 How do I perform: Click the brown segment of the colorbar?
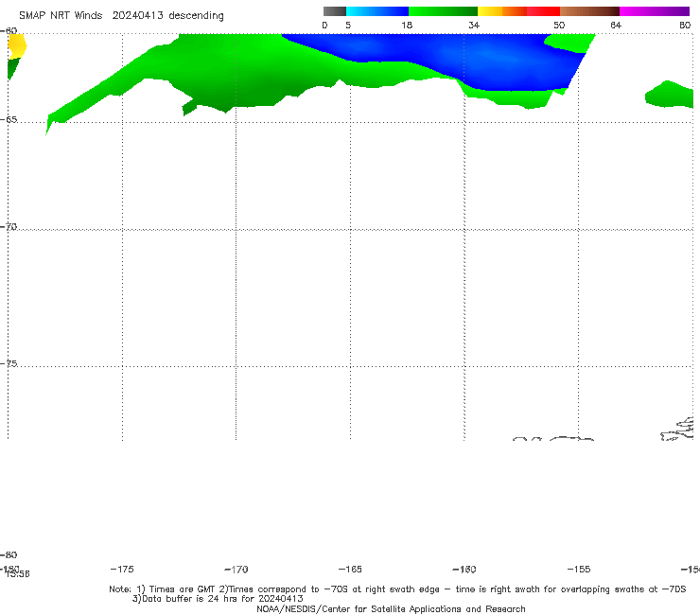589,11
